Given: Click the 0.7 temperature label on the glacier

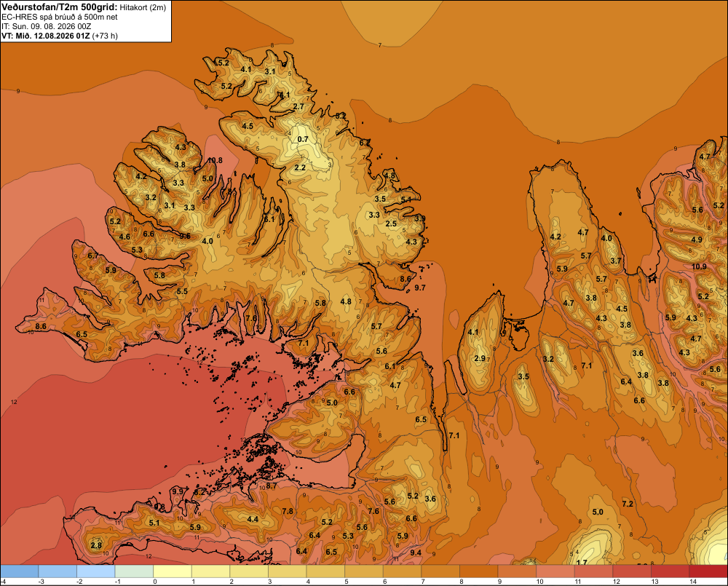Looking at the screenshot, I should 303,139.
